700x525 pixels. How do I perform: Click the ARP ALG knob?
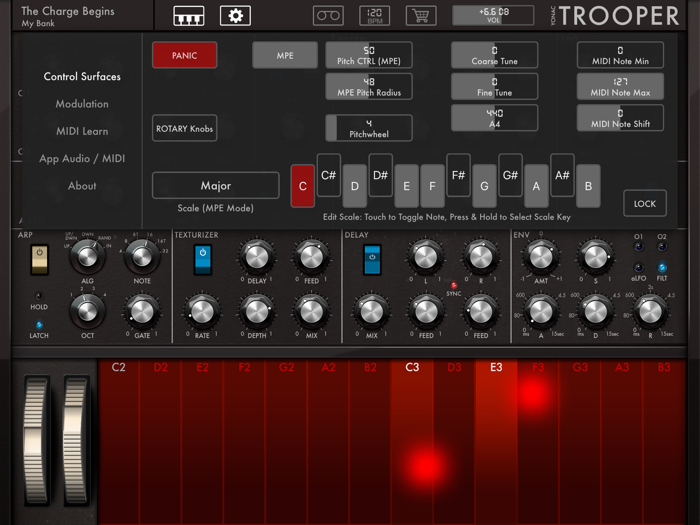pyautogui.click(x=88, y=257)
